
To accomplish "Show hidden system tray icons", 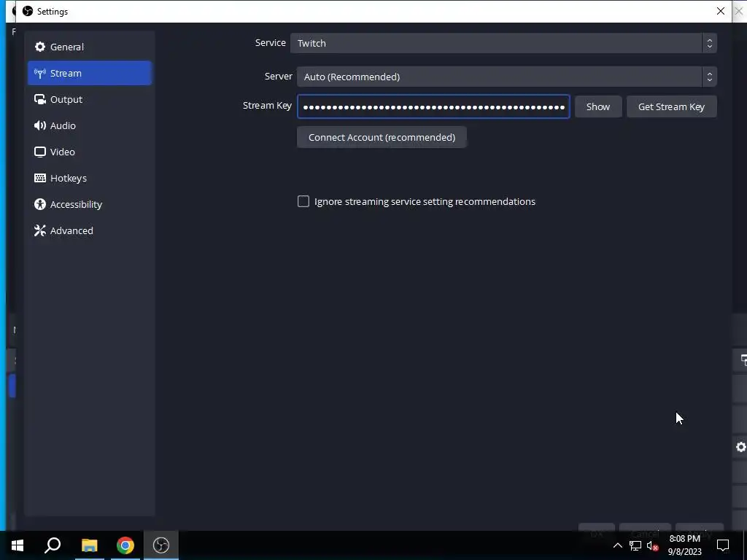I will 617,545.
